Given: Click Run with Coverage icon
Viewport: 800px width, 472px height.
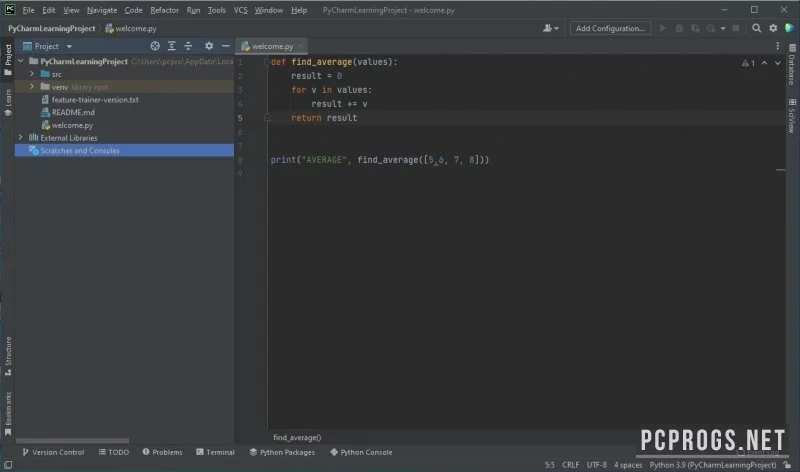Looking at the screenshot, I should pyautogui.click(x=695, y=29).
